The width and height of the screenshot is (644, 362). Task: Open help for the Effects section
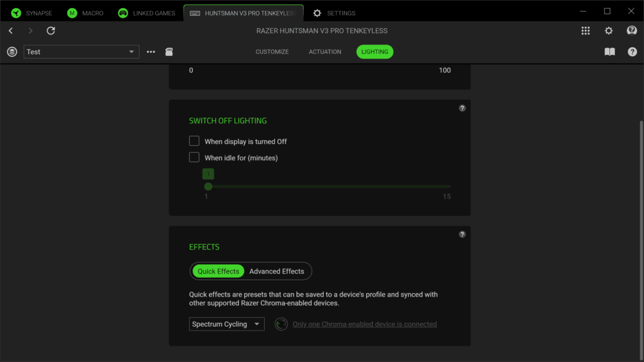pyautogui.click(x=462, y=234)
